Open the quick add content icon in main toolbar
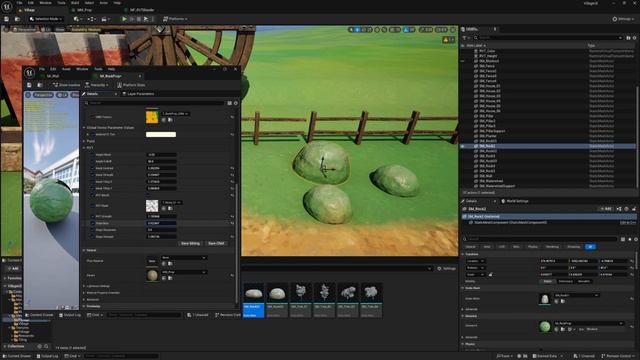 point(78,19)
